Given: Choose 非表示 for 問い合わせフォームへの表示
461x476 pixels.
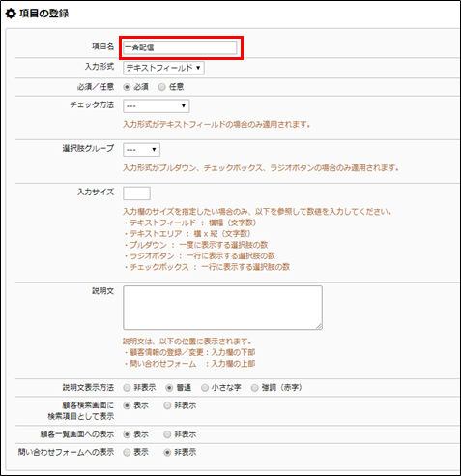Looking at the screenshot, I should tap(167, 453).
